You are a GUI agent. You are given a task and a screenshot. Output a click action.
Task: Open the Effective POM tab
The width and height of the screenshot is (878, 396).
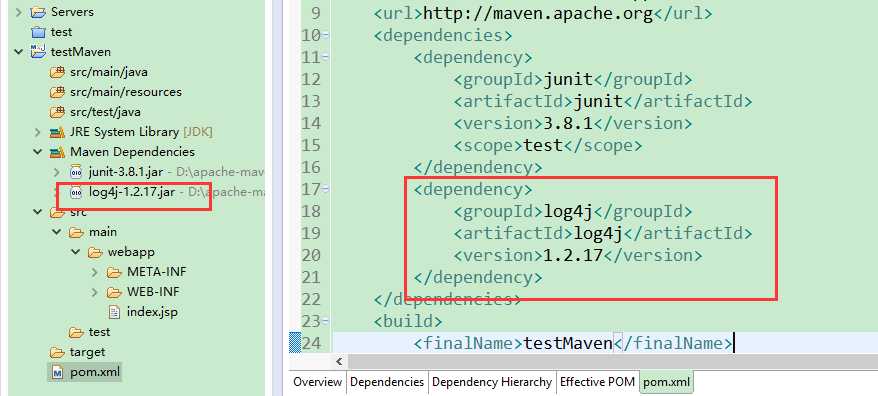tap(597, 382)
